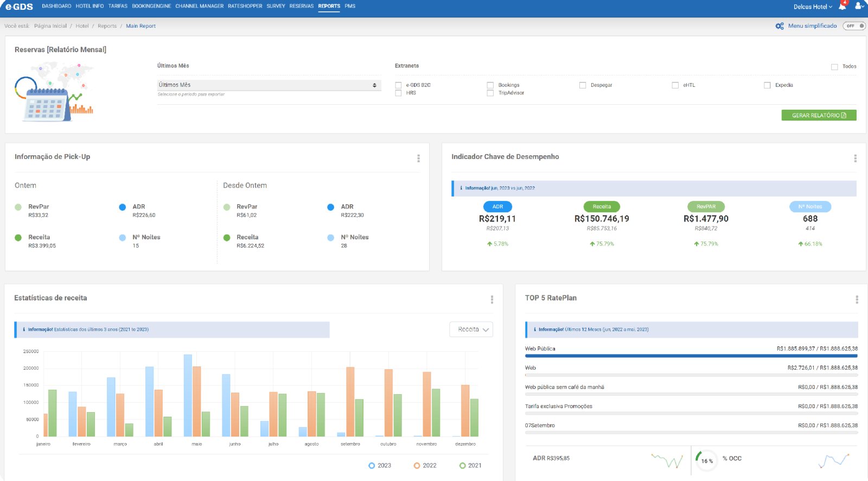
Task: Click info icon in Estatísticas banner
Action: [24, 330]
